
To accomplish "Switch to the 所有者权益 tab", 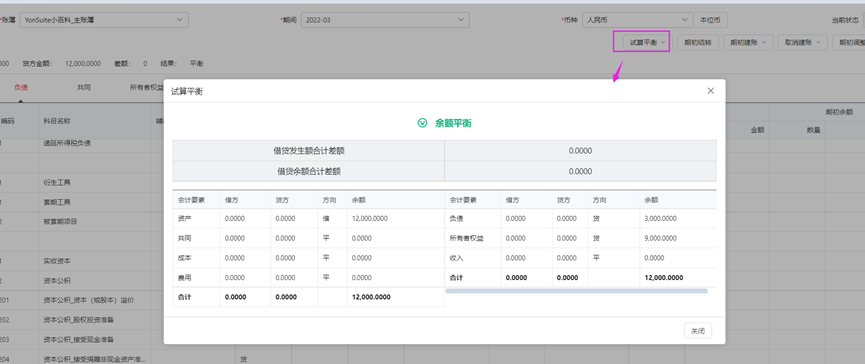I will point(146,87).
